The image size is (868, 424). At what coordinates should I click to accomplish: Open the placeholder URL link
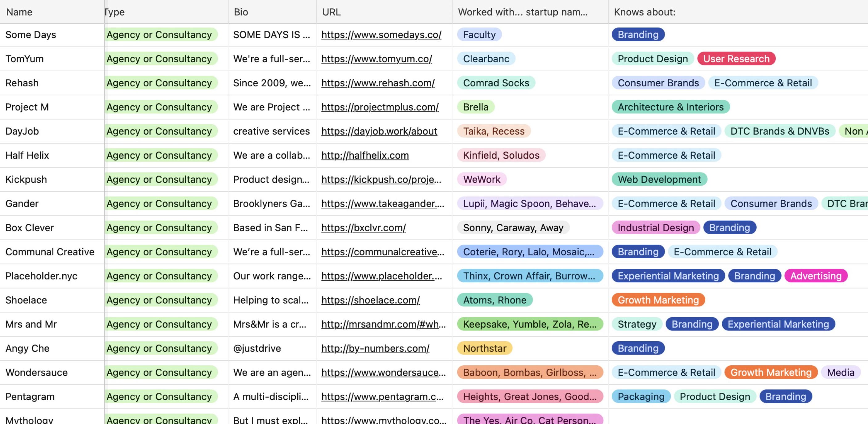click(x=382, y=276)
